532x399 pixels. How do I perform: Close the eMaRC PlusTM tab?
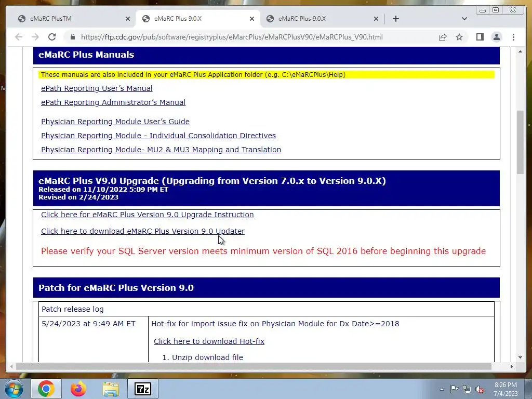click(128, 19)
